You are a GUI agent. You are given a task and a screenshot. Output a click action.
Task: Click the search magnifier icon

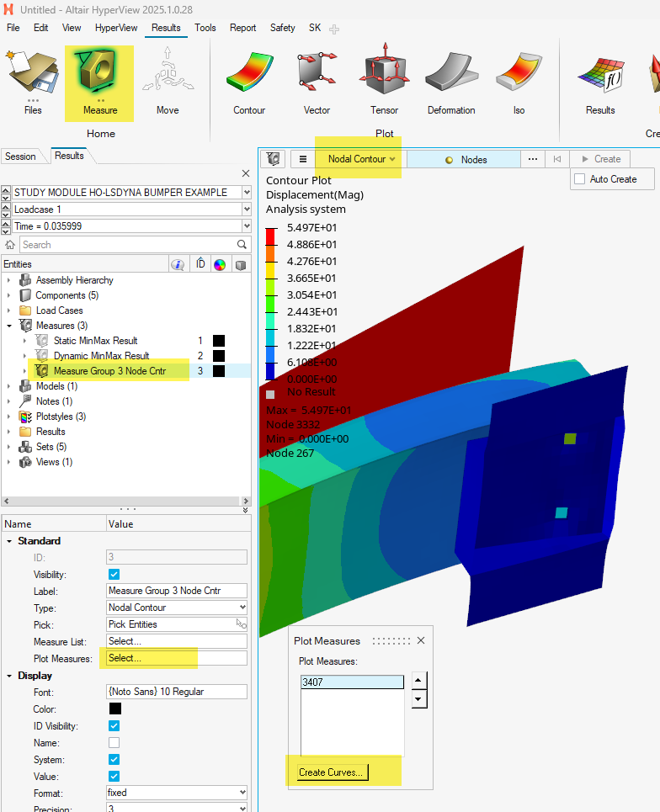(242, 244)
